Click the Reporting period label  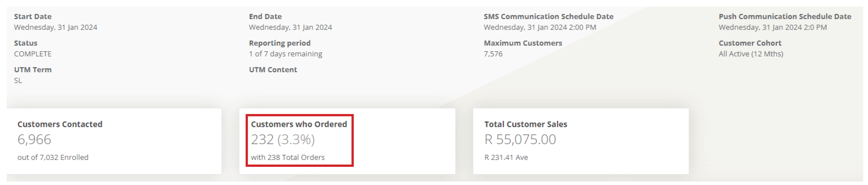point(280,43)
